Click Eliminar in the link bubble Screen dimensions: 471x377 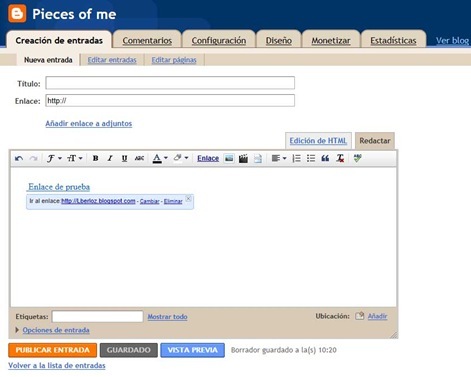pyautogui.click(x=173, y=201)
